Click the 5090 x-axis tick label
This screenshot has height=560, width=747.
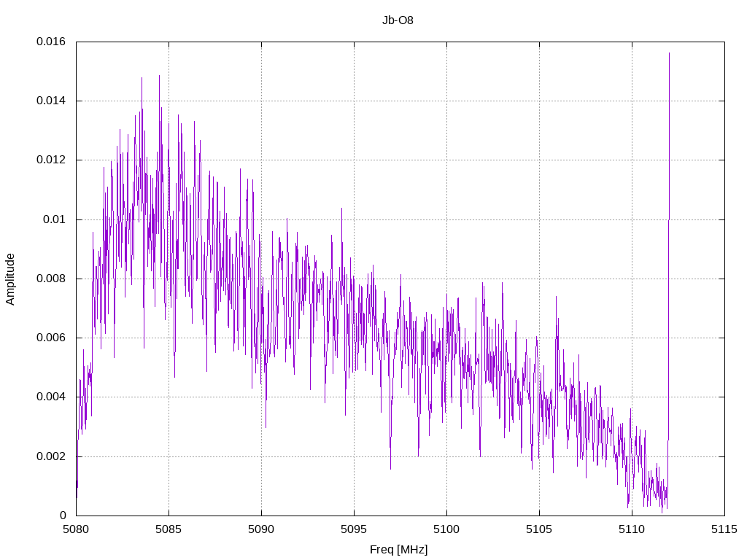pos(262,529)
